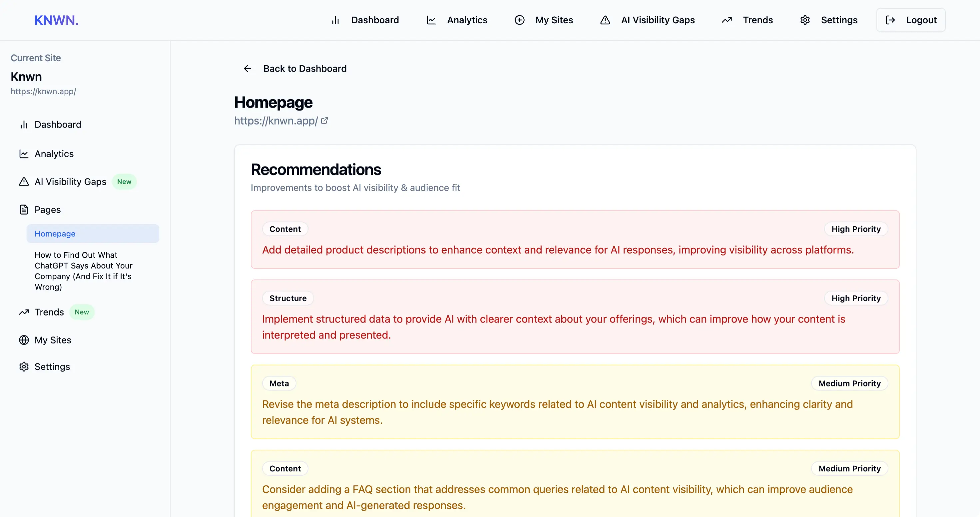
Task: Open the https://knwn.app/ homepage link
Action: [276, 121]
